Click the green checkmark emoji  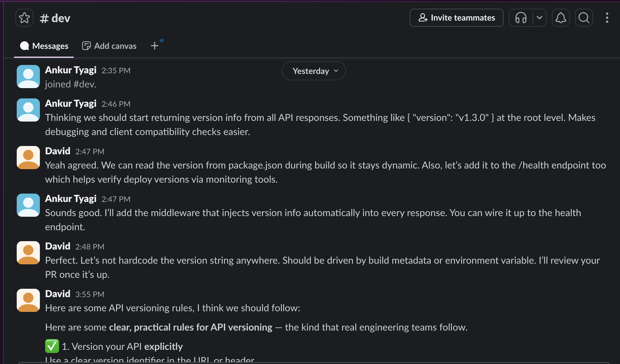(52, 346)
